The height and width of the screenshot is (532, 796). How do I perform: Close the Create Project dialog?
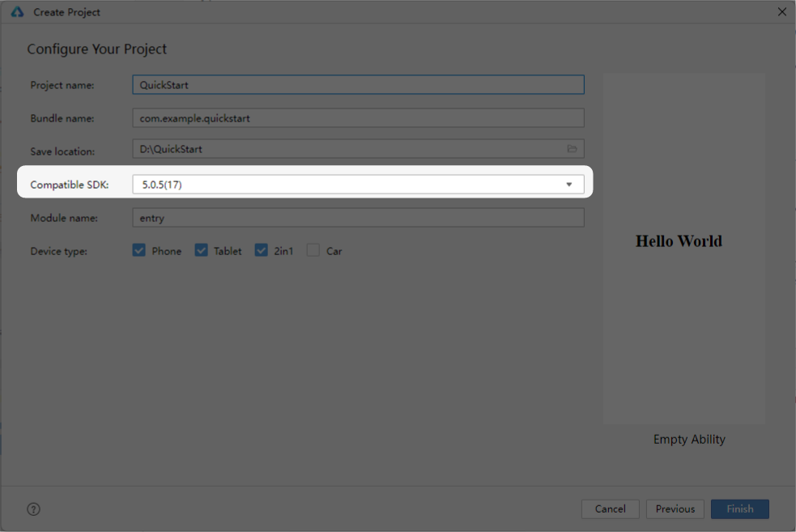pos(781,11)
